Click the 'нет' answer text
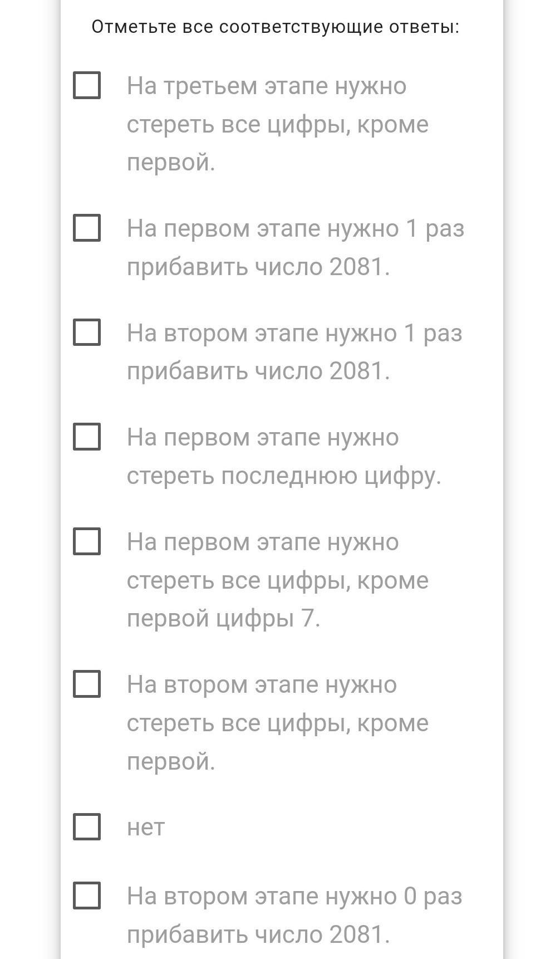 (x=146, y=827)
